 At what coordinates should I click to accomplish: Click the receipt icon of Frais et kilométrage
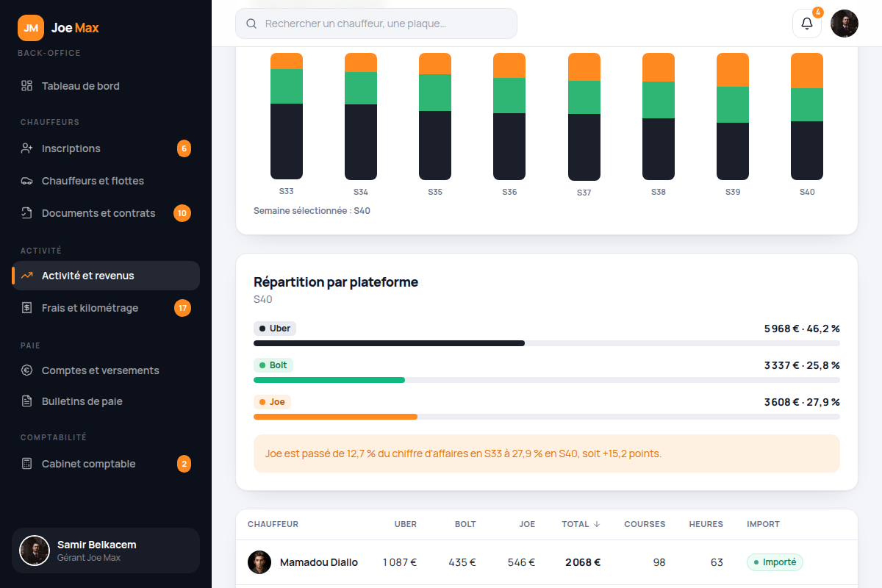26,308
